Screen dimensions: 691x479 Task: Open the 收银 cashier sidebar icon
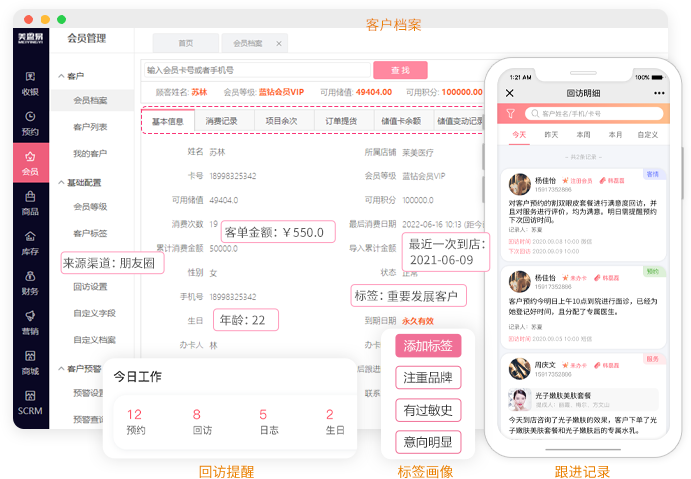pos(30,84)
